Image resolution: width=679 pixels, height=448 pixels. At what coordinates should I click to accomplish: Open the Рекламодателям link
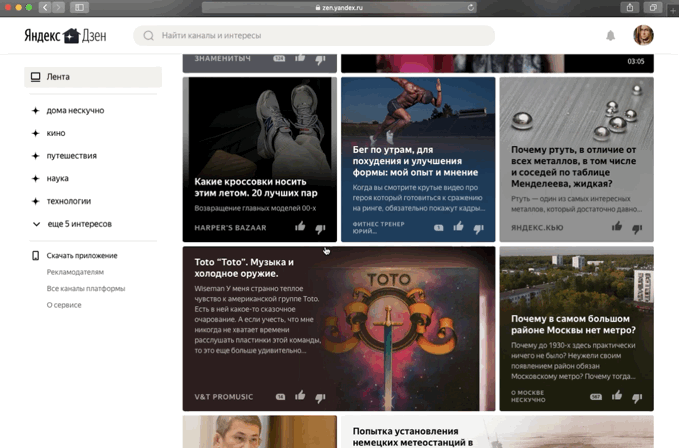tap(75, 272)
